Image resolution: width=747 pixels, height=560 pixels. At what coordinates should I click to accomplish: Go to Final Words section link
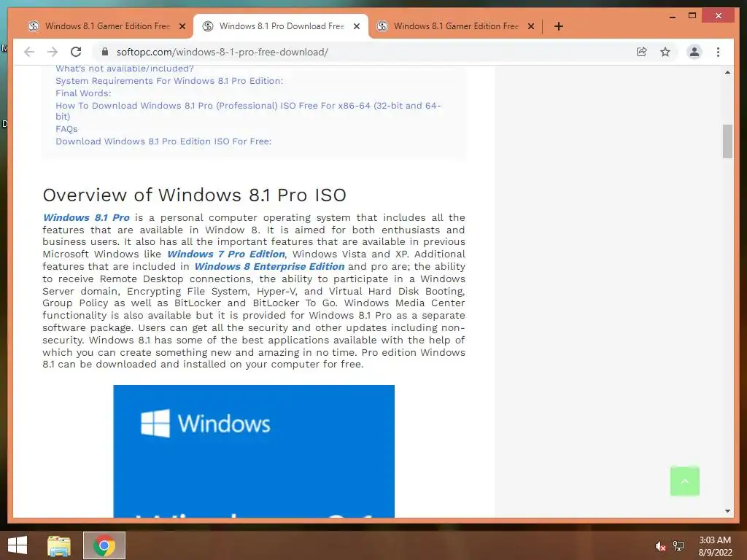coord(83,93)
